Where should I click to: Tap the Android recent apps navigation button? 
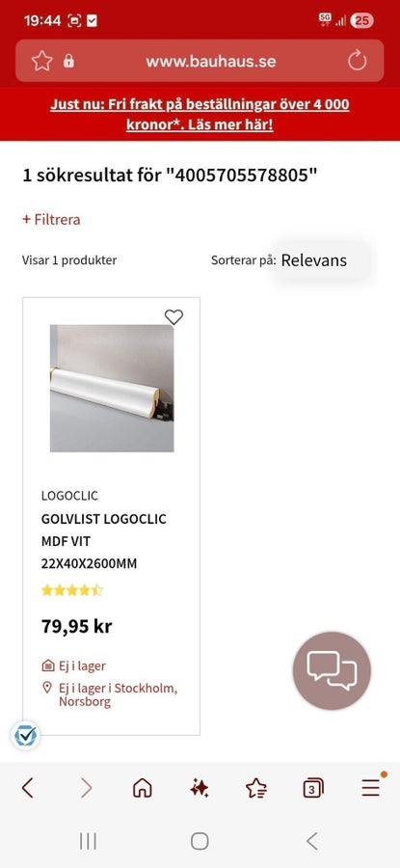(x=88, y=841)
